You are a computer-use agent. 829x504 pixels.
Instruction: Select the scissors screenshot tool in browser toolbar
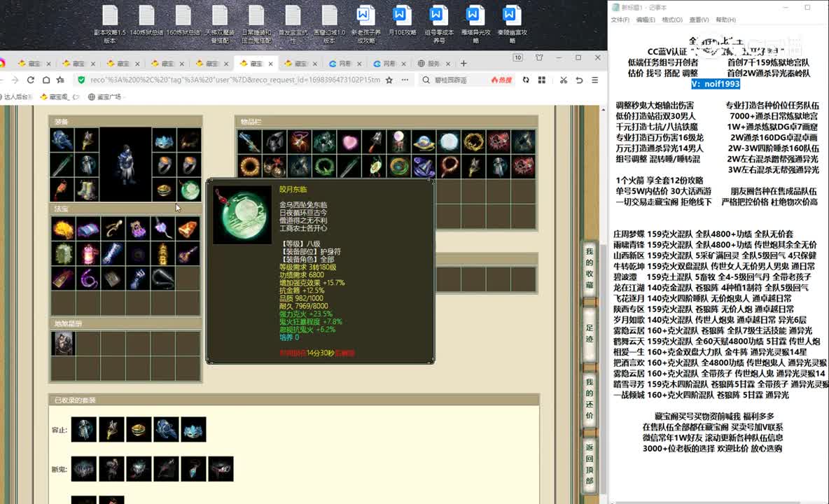(x=564, y=80)
